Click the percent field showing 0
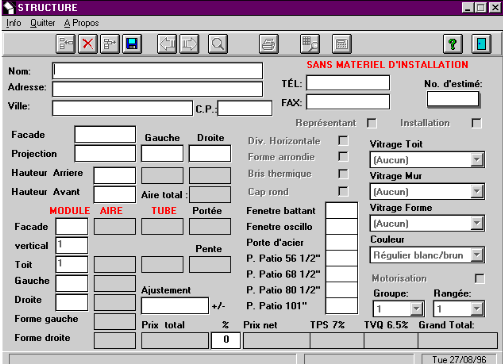 tap(226, 340)
